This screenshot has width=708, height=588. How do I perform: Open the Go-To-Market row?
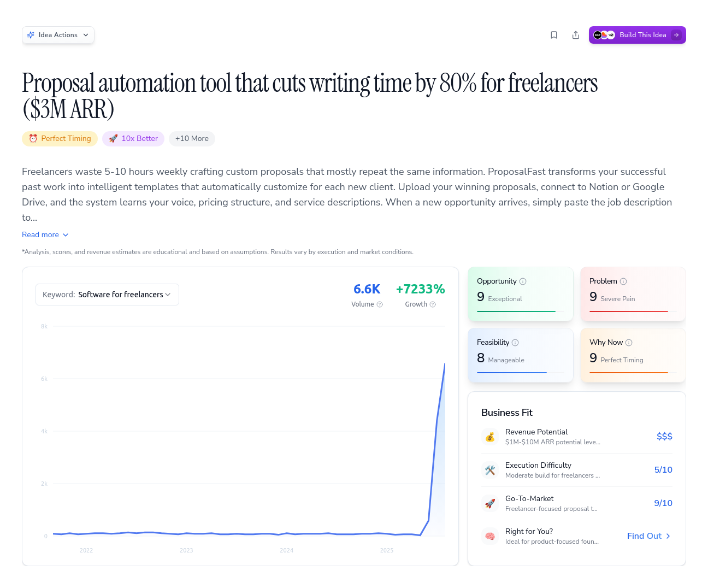pos(576,503)
